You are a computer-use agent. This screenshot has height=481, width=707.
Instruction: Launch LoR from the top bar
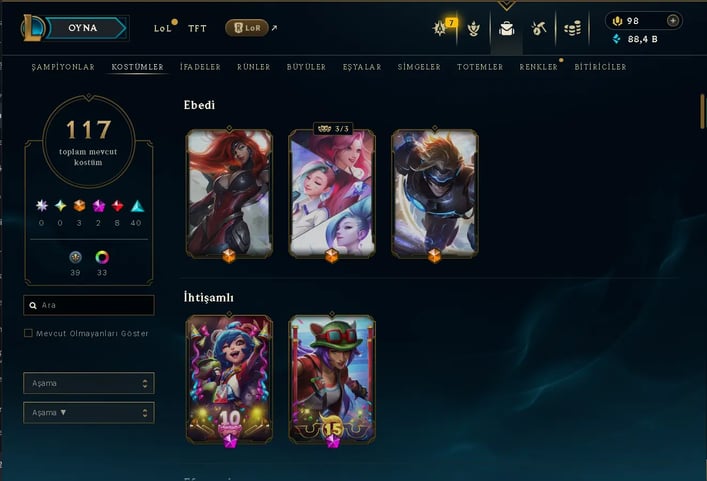point(247,28)
